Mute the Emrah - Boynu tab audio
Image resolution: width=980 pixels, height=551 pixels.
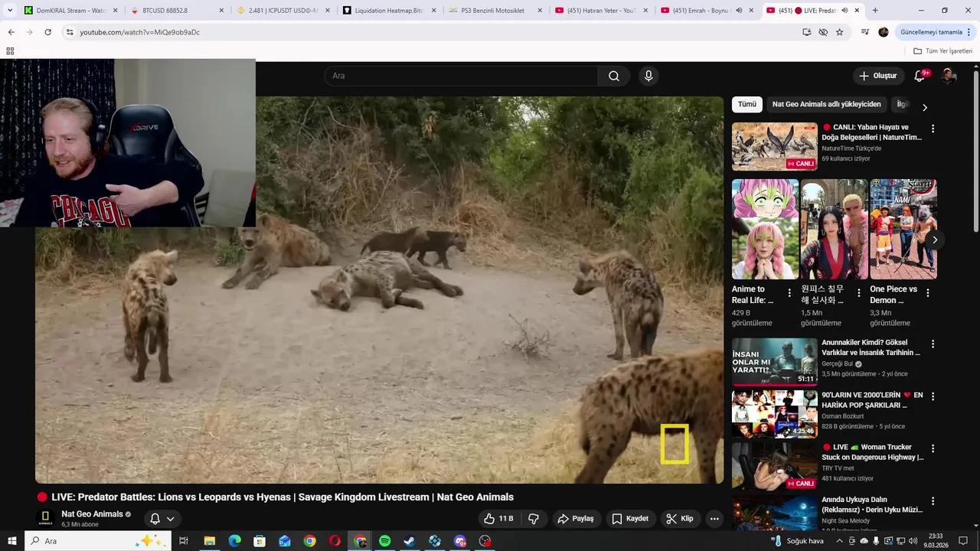738,11
